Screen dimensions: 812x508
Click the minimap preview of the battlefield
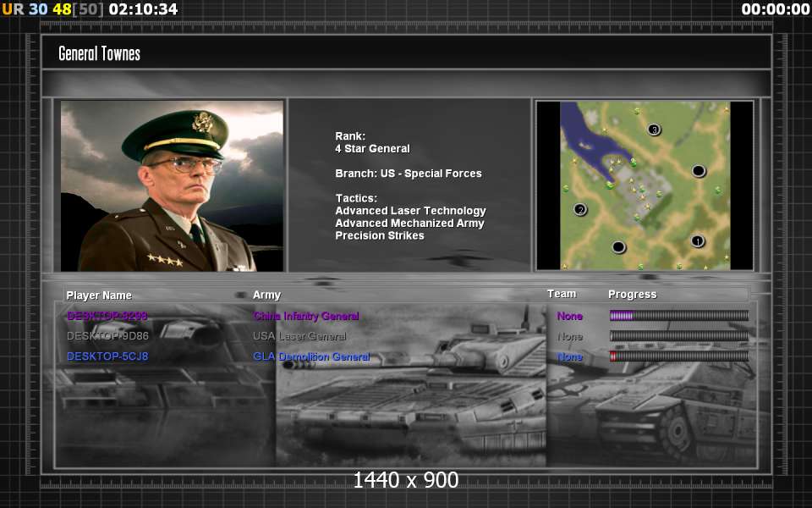pyautogui.click(x=645, y=185)
